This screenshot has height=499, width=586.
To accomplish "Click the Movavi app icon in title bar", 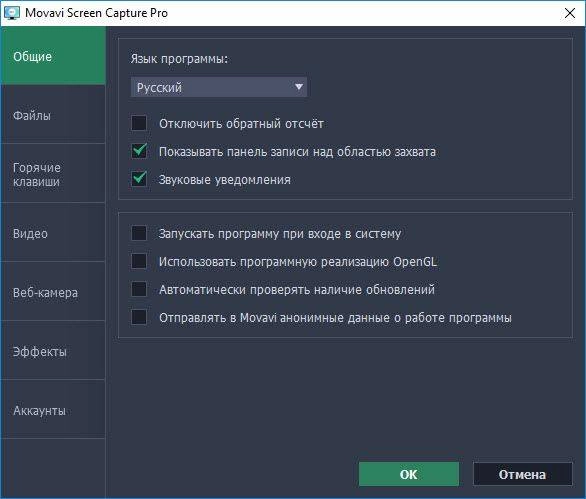I will 12,13.
